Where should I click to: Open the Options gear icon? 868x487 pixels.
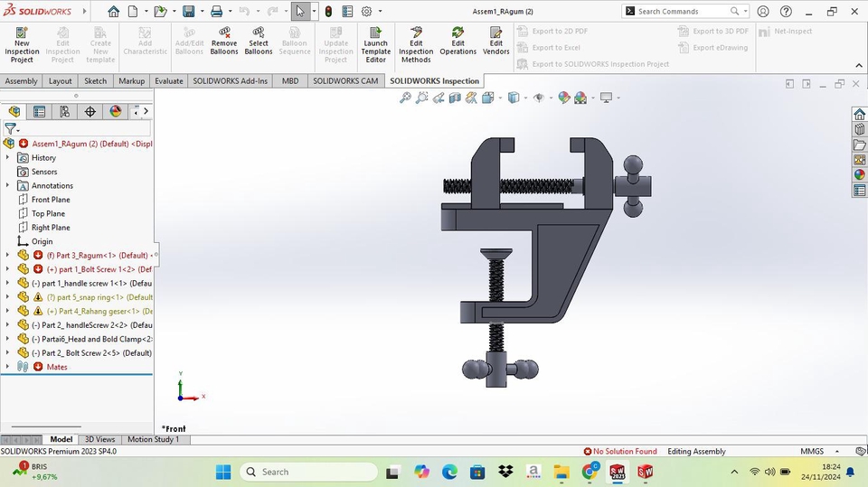(366, 11)
